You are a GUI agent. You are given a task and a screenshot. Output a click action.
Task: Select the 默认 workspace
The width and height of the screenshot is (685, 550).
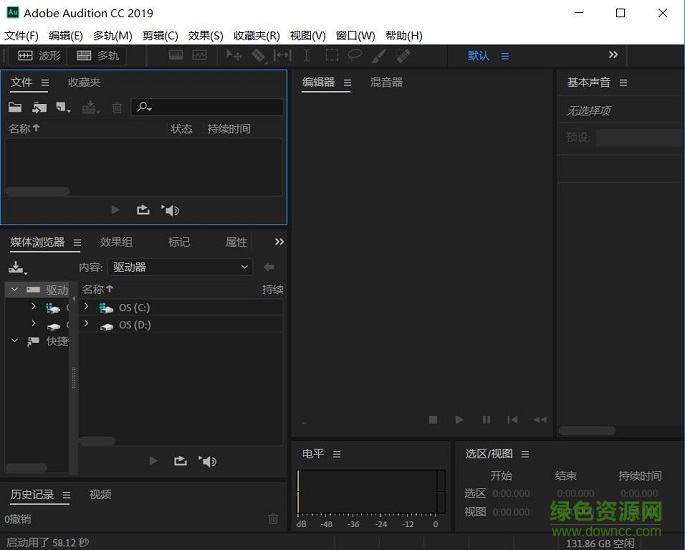pos(479,56)
